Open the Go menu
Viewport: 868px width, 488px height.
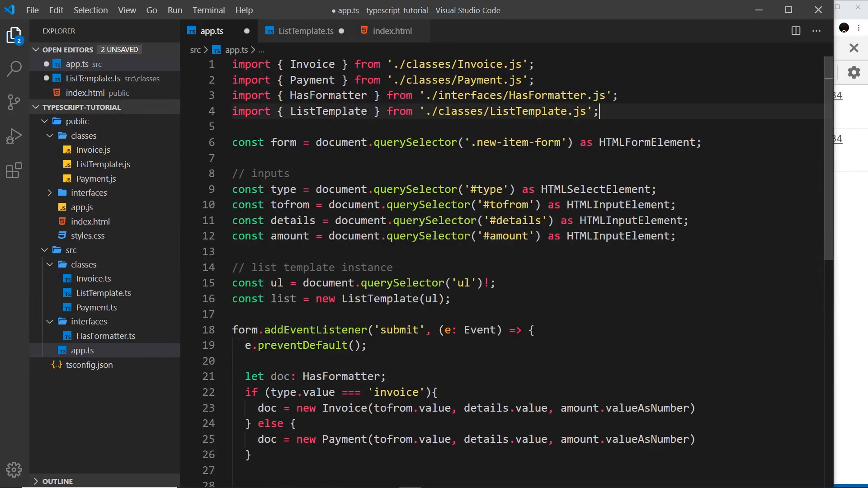point(152,10)
